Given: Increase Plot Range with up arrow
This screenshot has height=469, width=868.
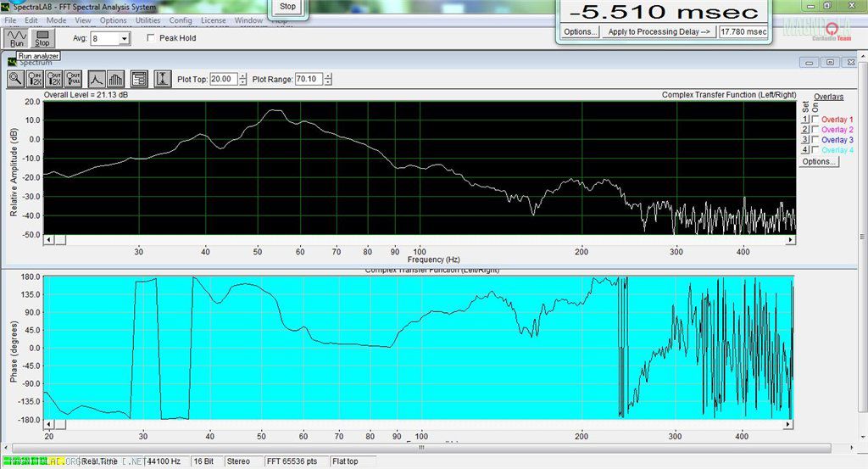Looking at the screenshot, I should 328,75.
